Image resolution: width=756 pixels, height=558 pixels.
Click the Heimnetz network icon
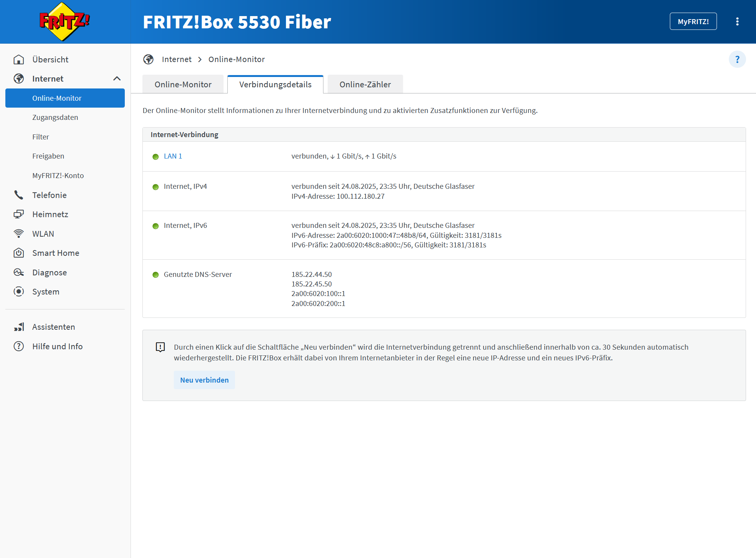(x=19, y=214)
